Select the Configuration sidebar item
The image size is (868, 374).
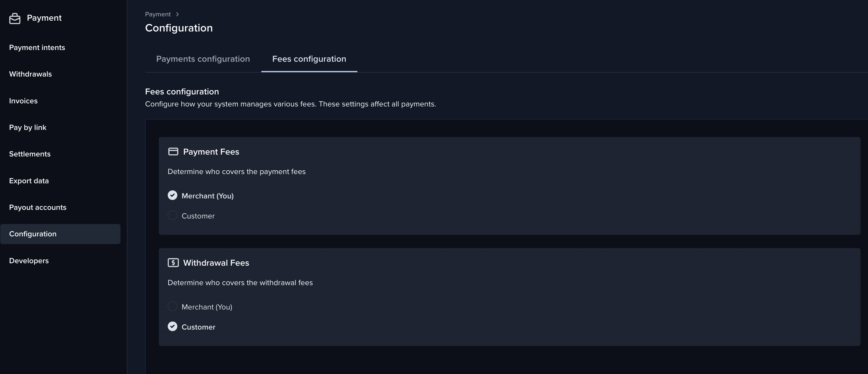[x=33, y=234]
